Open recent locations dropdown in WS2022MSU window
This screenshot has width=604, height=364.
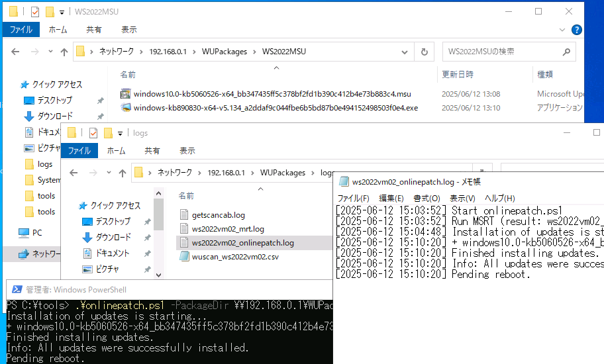(50, 51)
